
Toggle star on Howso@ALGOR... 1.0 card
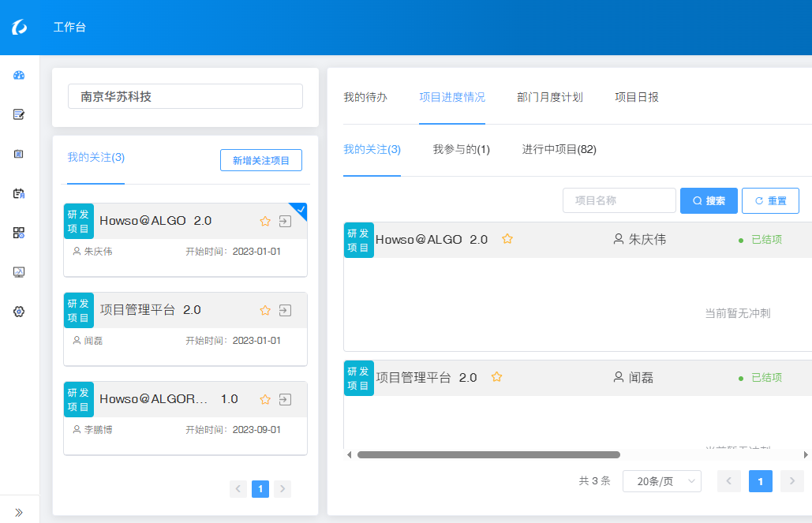[x=265, y=399]
